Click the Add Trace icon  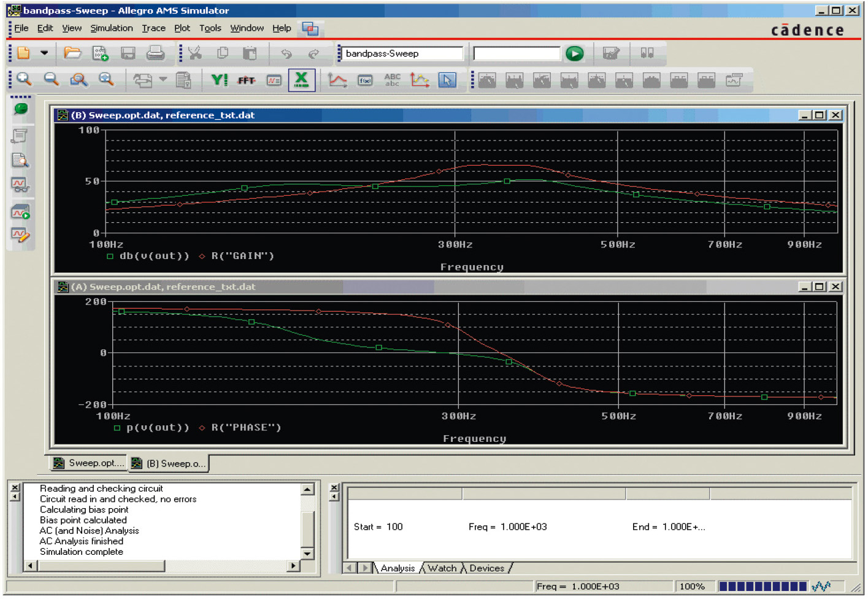(337, 80)
